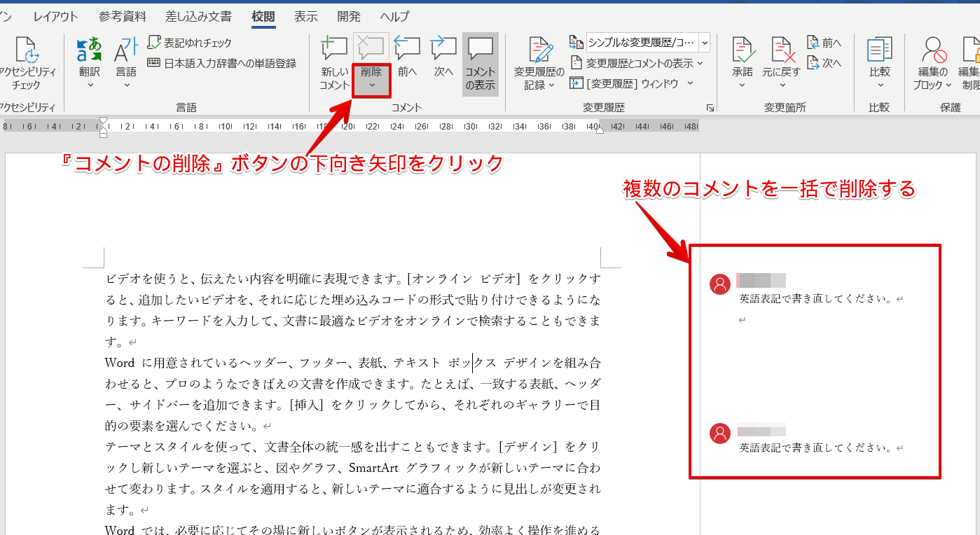The width and height of the screenshot is (980, 535).
Task: Open the 翻訳 dropdown menu
Action: click(x=90, y=63)
